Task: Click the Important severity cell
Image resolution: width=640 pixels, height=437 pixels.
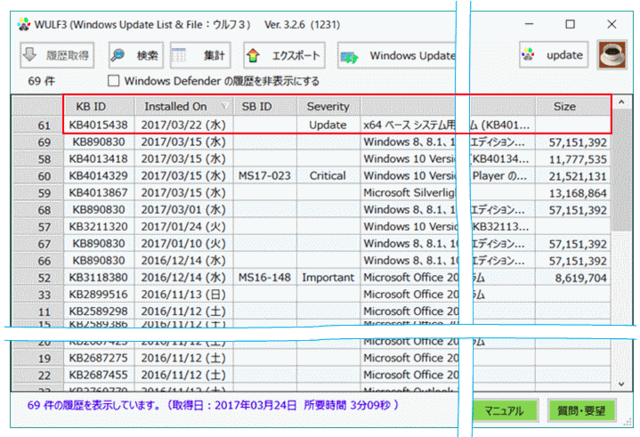Action: click(x=328, y=277)
